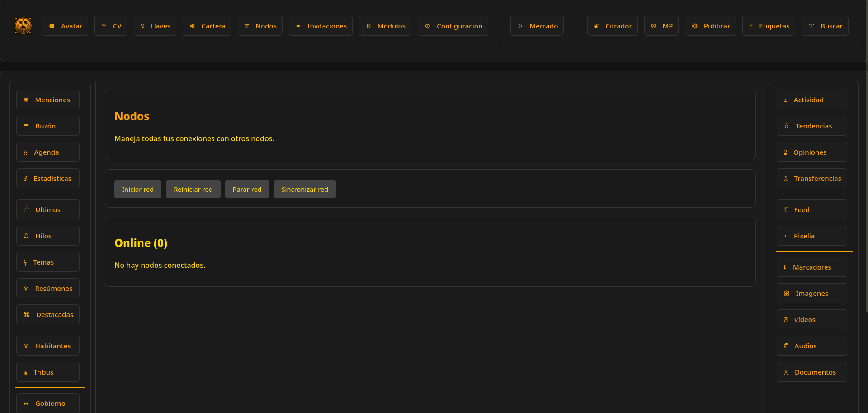Click the Estadísticas sidebar icon
The width and height of the screenshot is (868, 413).
(25, 179)
